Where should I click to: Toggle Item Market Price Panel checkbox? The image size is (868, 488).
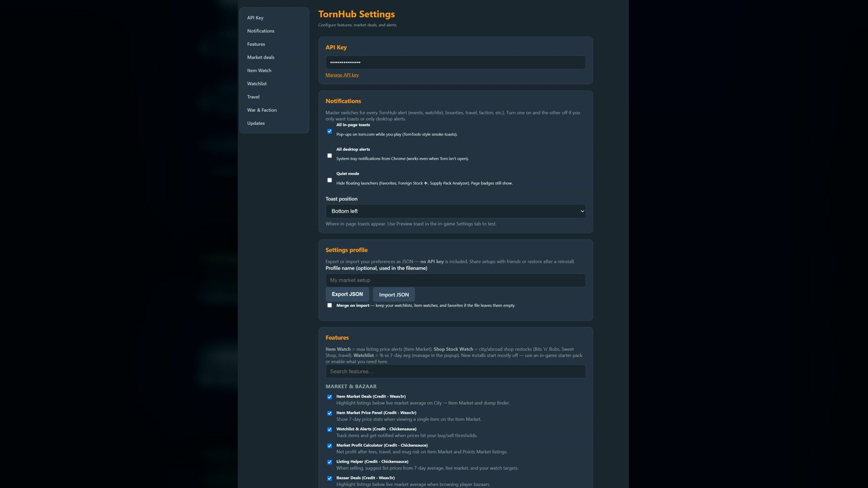[x=329, y=413]
